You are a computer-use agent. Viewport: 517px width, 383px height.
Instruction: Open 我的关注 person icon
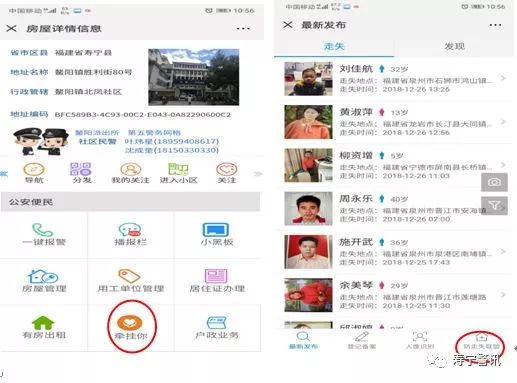click(x=130, y=169)
